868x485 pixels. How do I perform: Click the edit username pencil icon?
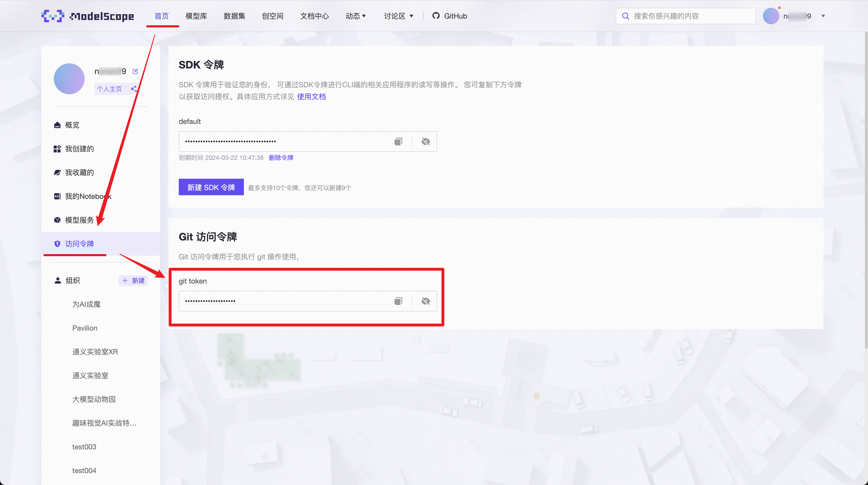tap(135, 71)
